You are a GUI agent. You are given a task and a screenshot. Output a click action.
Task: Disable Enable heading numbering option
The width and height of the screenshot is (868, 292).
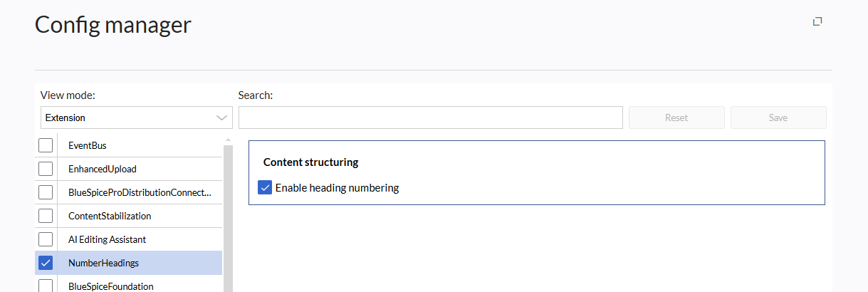pyautogui.click(x=265, y=188)
